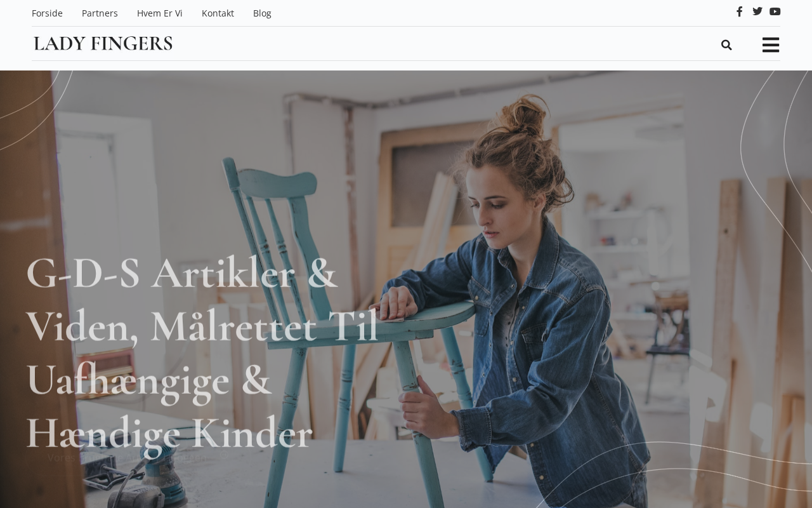Viewport: 812px width, 508px height.
Task: Open the Kontakt page
Action: pyautogui.click(x=218, y=13)
